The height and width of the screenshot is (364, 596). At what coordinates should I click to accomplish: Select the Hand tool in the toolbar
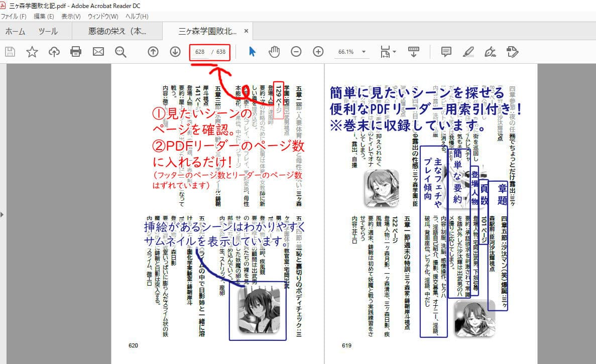274,52
